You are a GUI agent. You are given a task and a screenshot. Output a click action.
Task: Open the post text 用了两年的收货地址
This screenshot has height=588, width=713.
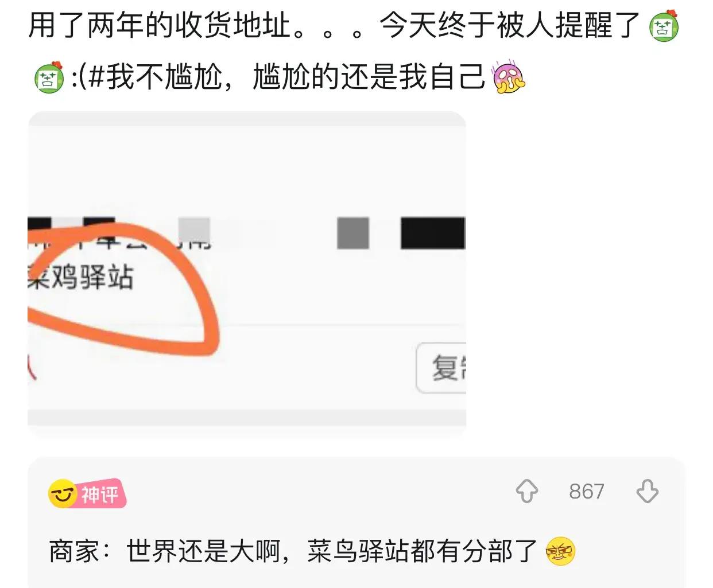[160, 26]
